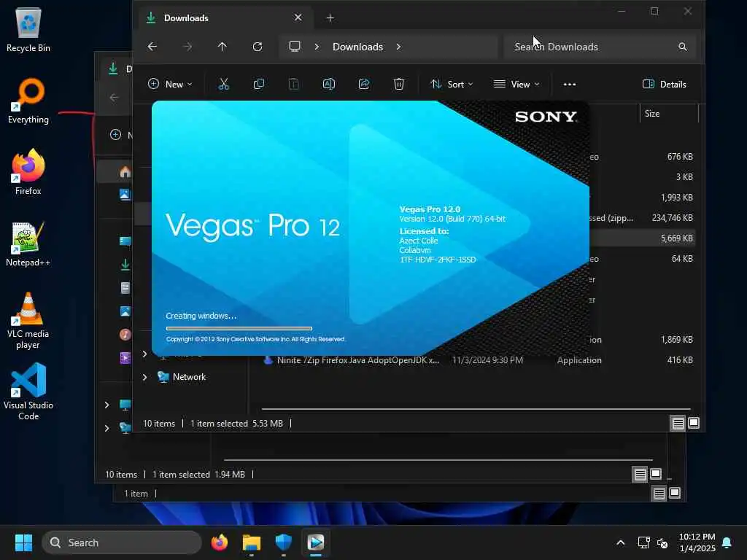Click the Rename icon in Downloads toolbar
The image size is (747, 560).
click(329, 85)
